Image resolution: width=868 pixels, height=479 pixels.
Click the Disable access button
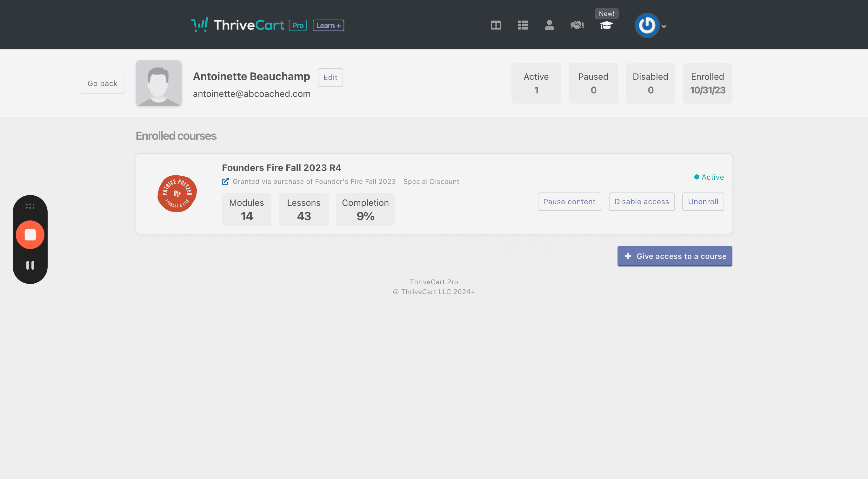[x=641, y=202]
